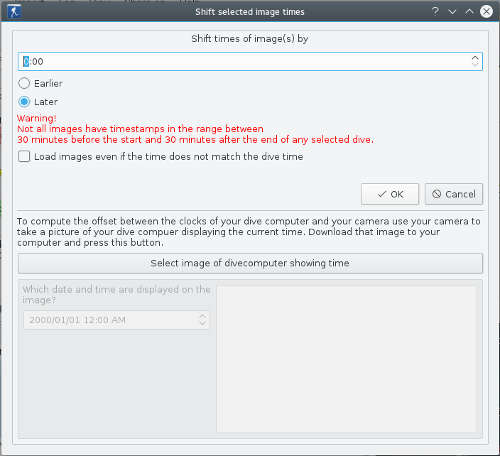Viewport: 500px width, 456px height.
Task: Click the shift time input field
Action: point(250,61)
